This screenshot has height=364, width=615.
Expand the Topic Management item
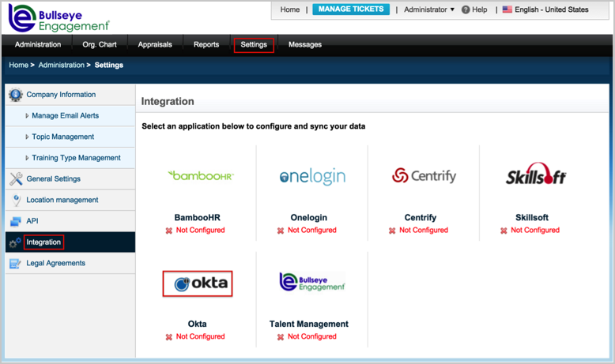[62, 137]
